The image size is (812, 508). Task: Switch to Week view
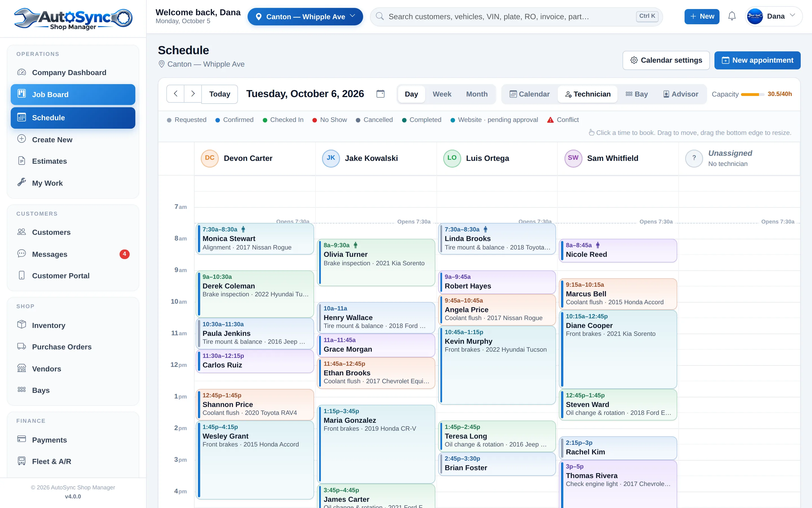442,94
